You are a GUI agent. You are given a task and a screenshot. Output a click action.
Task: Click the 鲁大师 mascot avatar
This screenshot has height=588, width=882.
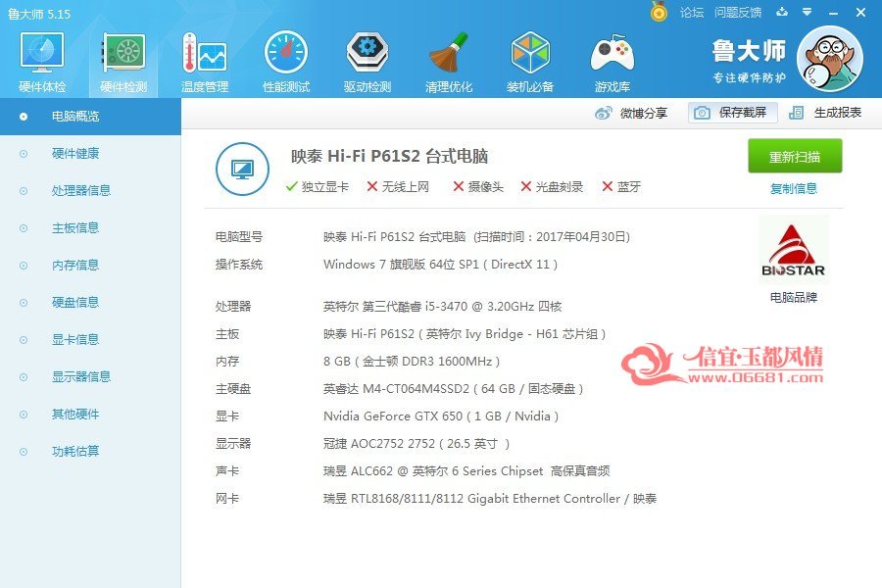pos(830,59)
